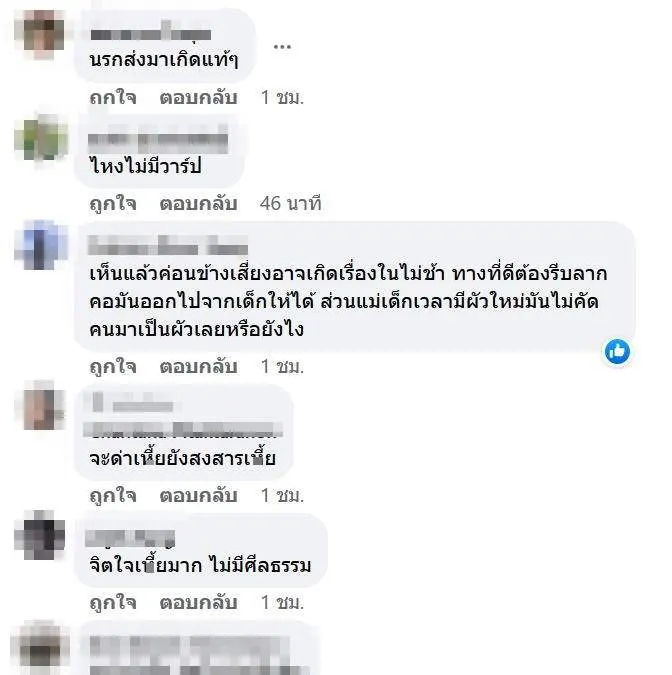
Task: Like the 'ไหงไม่มีวาร์ป' comment
Action: pos(113,203)
